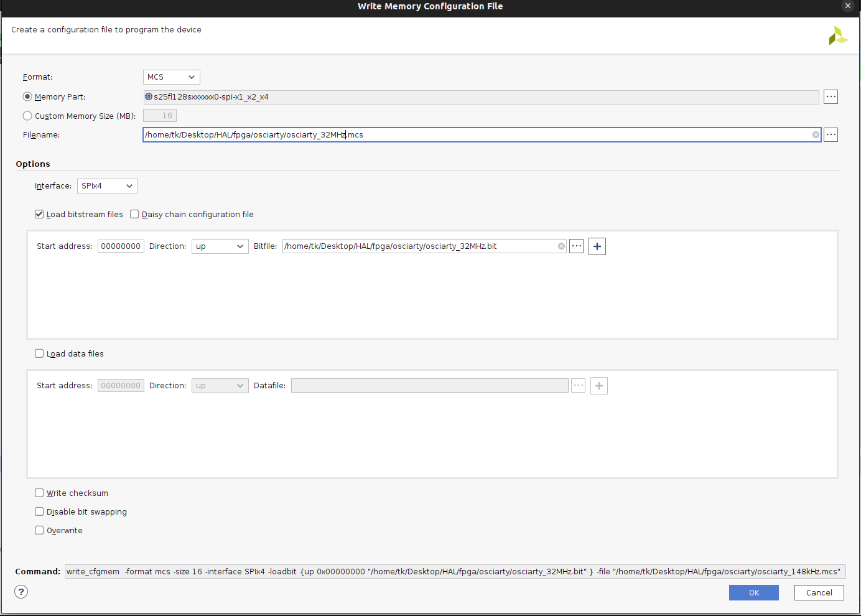The image size is (861, 616).
Task: Browse for memory part with ellipsis button
Action: coord(831,96)
